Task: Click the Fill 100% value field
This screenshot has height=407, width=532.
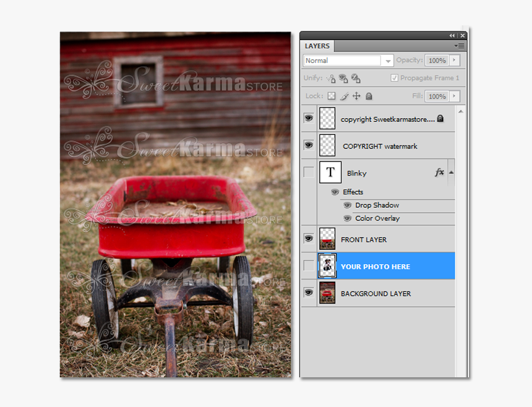Action: [x=437, y=96]
